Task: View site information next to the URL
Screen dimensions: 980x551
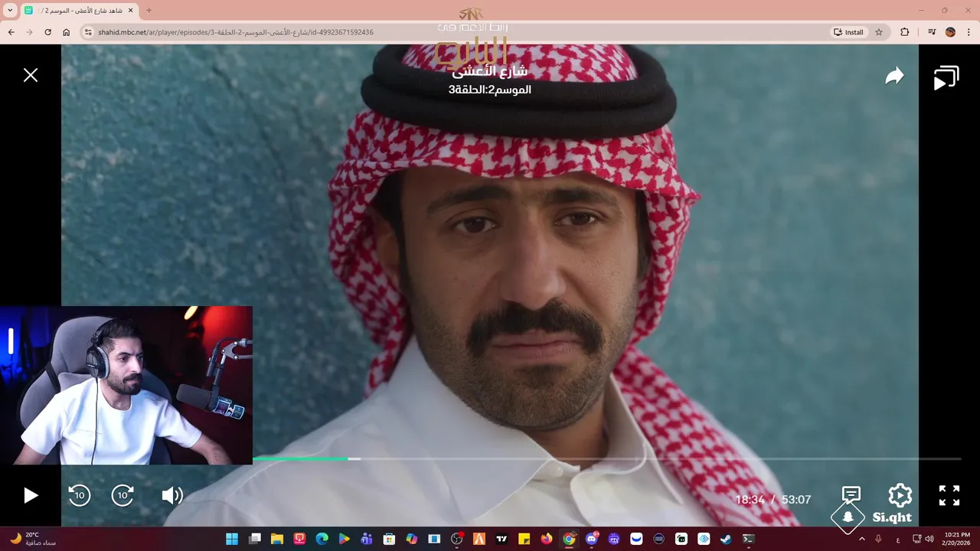Action: click(x=88, y=32)
